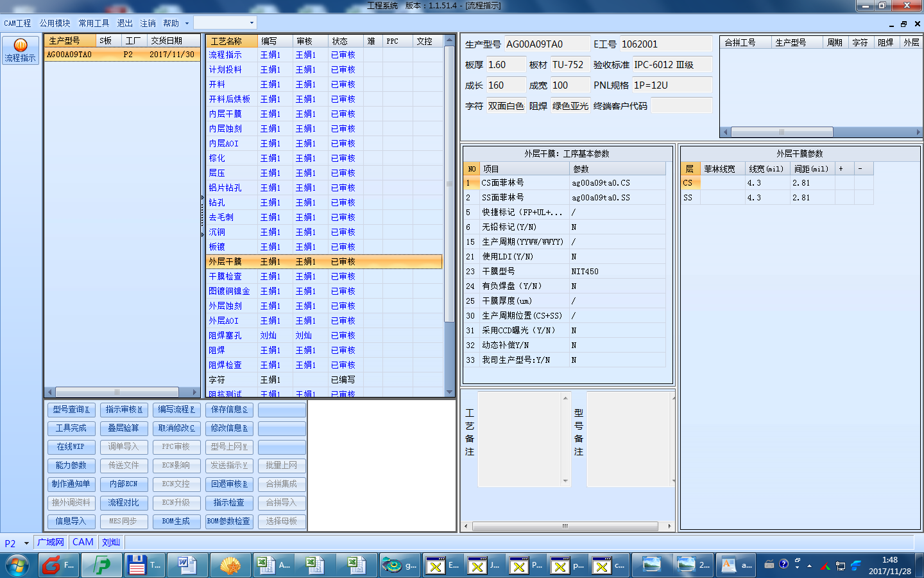
Task: Click the 在线WIP button
Action: point(71,447)
